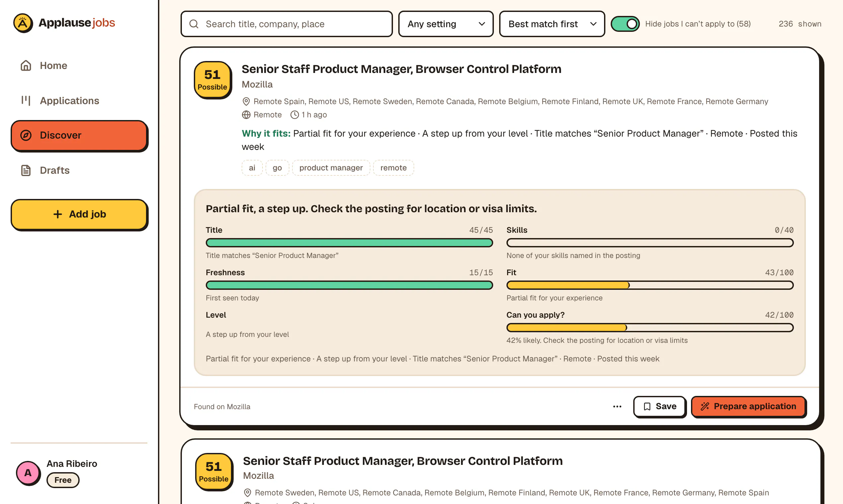Click the location pin icon on second Mozilla card

point(248,493)
